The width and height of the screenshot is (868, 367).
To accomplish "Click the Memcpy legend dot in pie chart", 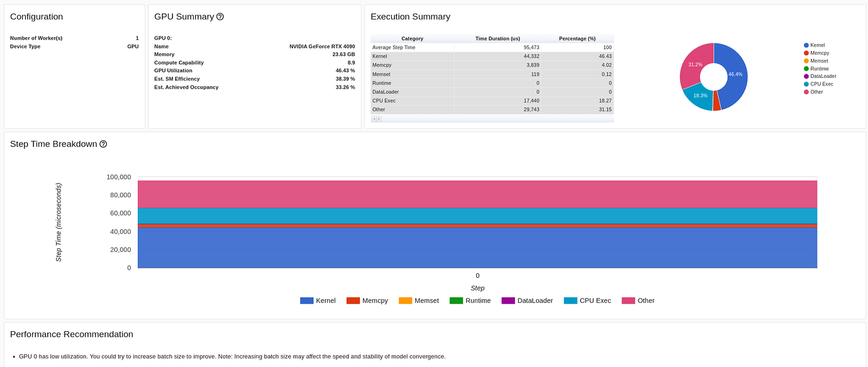I will (x=806, y=53).
